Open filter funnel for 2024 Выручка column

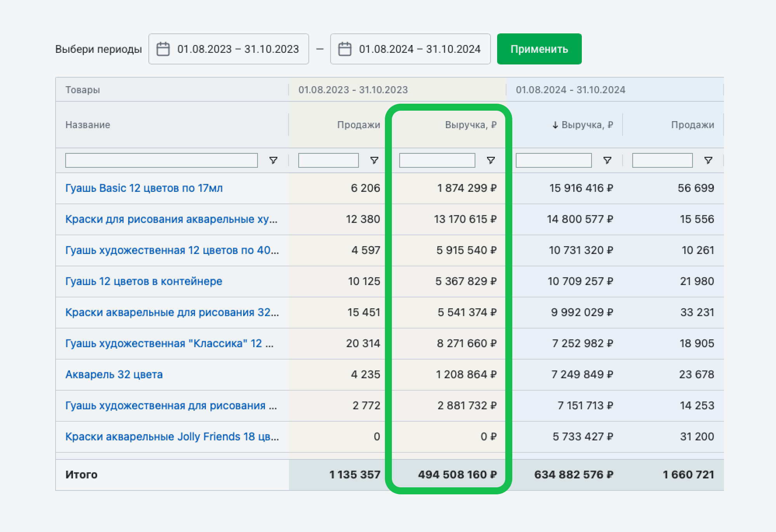(607, 160)
